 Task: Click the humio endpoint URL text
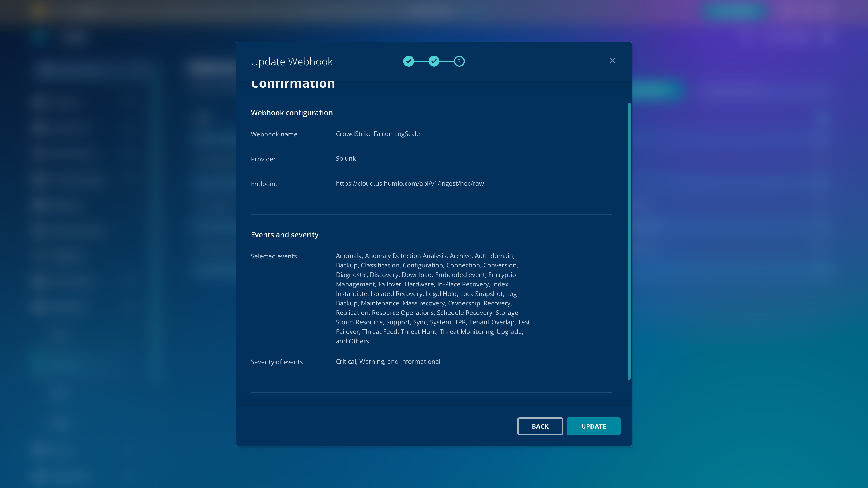click(x=409, y=183)
